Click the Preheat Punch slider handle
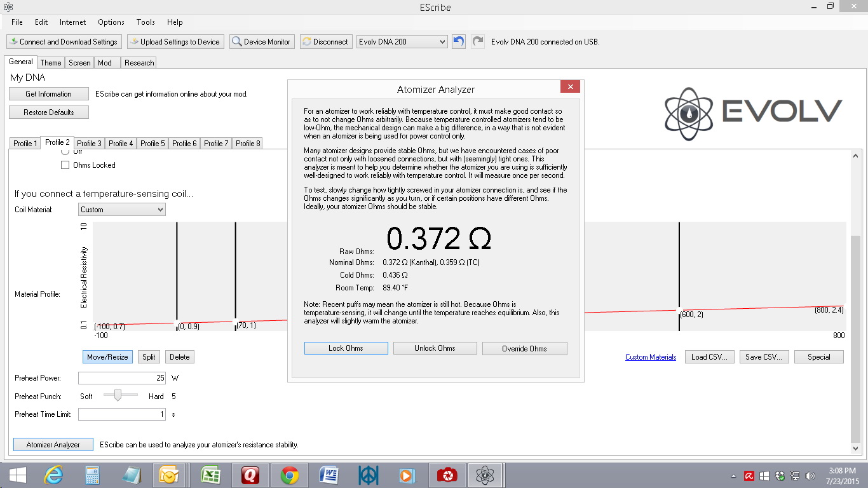868x488 pixels. pyautogui.click(x=118, y=396)
